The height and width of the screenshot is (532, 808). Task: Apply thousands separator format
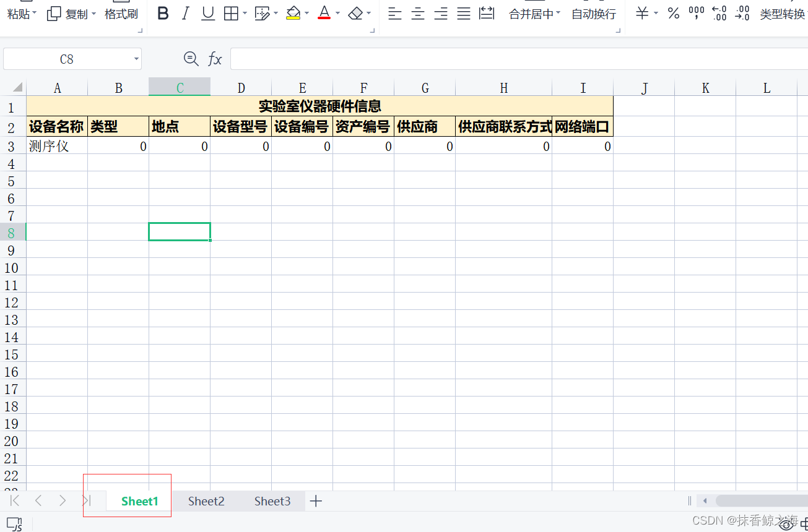click(x=697, y=14)
